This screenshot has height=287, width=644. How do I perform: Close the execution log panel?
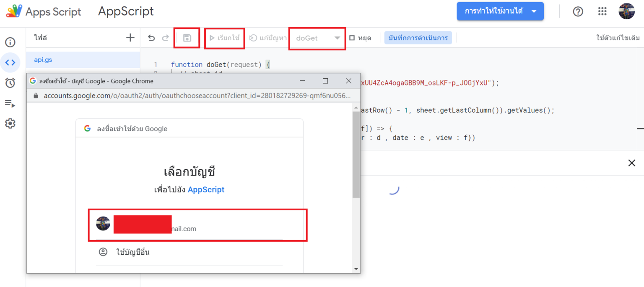(631, 163)
